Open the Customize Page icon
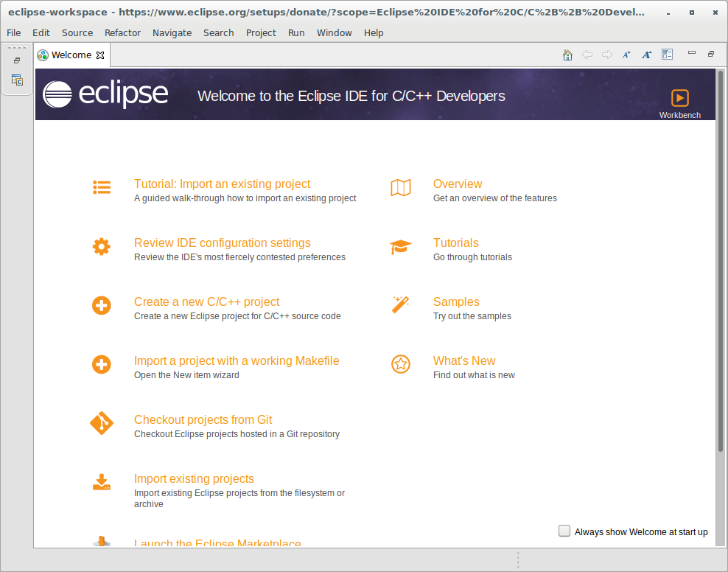Image resolution: width=728 pixels, height=572 pixels. point(667,54)
